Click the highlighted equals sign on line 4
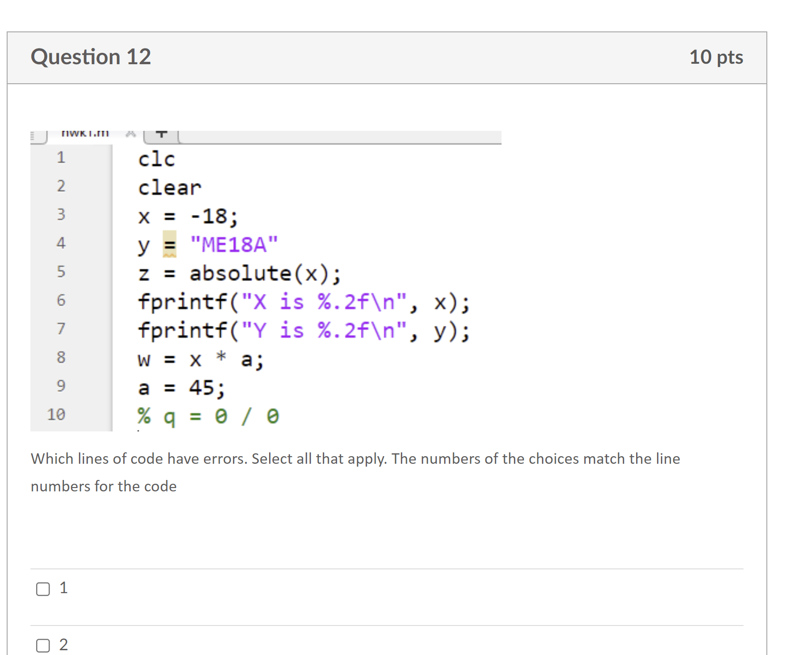The height and width of the screenshot is (655, 812). pos(170,244)
